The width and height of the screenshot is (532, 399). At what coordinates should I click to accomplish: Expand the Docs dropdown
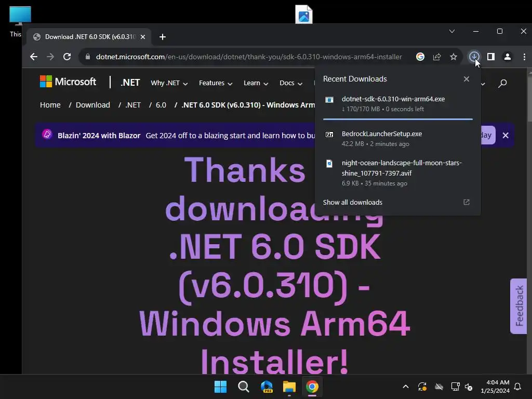[x=291, y=83]
